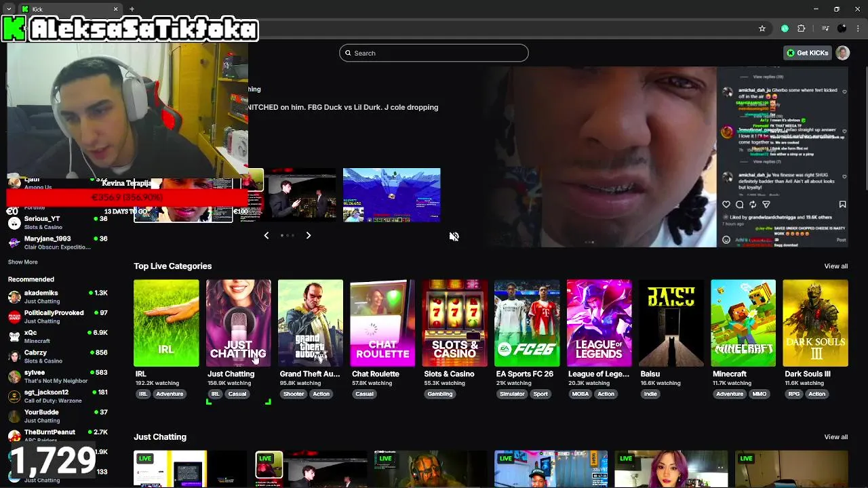Open Maryjane_1993 channel in sidebar
Screen dimensions: 868x488
click(x=58, y=243)
